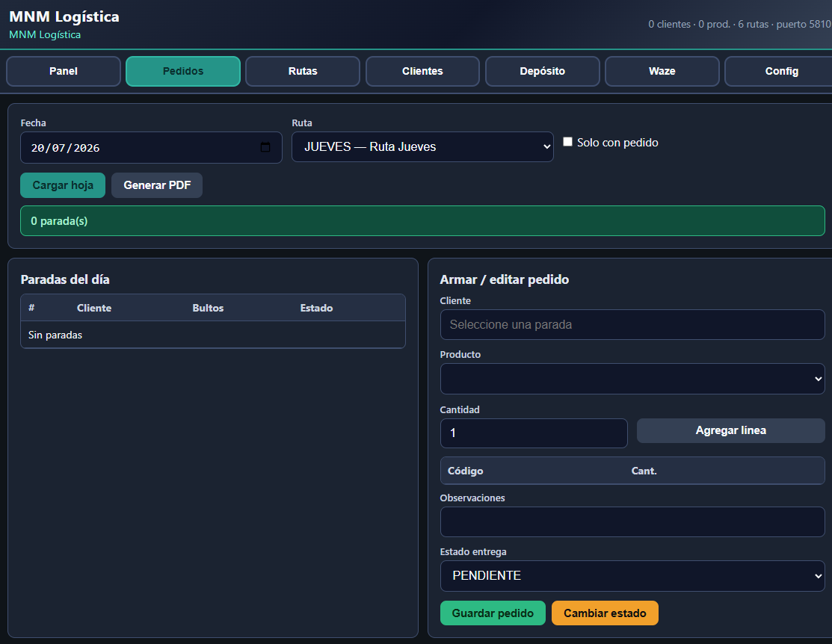Click the 0 parada(s) status banner
The height and width of the screenshot is (644, 832).
click(422, 220)
